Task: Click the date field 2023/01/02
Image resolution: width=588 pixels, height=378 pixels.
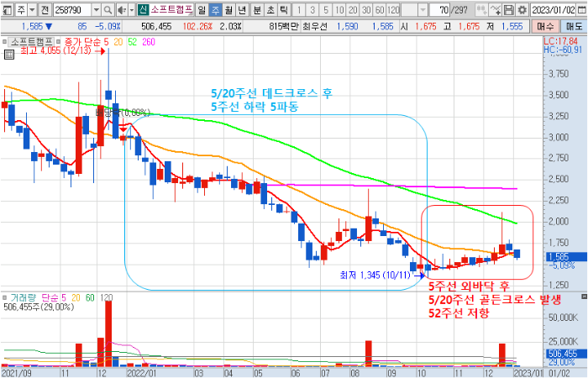Action: tap(554, 9)
